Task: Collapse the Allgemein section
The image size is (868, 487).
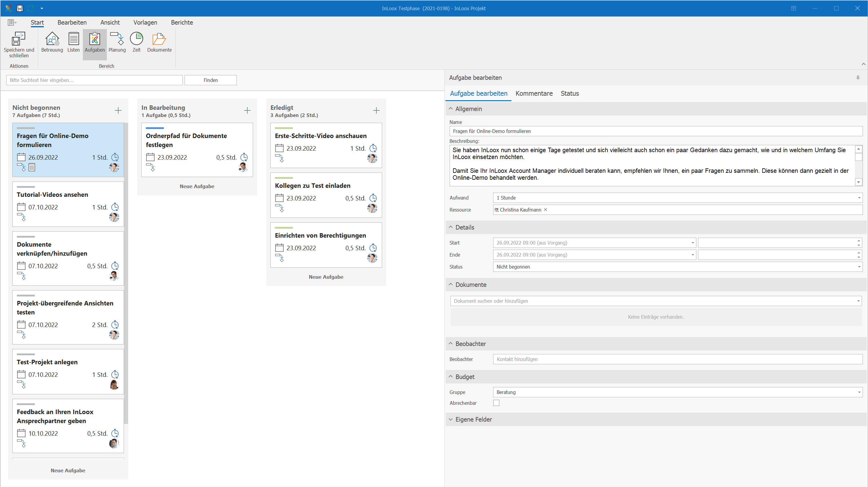Action: 451,109
